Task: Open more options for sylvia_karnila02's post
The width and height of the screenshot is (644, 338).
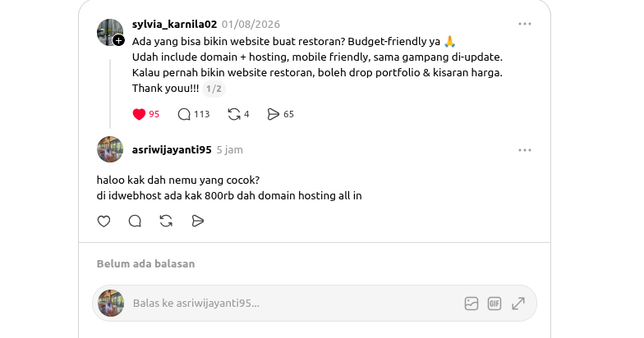Action: [x=524, y=24]
